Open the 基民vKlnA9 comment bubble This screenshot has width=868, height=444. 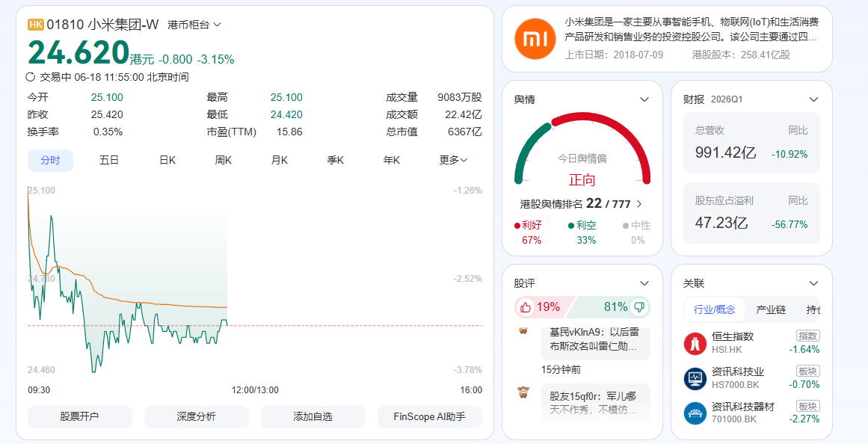(x=596, y=342)
